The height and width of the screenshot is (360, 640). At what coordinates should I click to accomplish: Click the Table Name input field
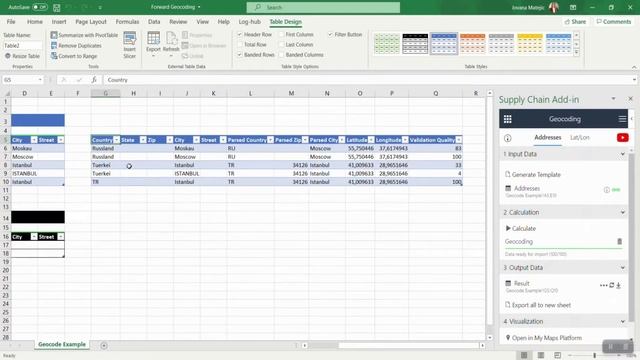(22, 46)
